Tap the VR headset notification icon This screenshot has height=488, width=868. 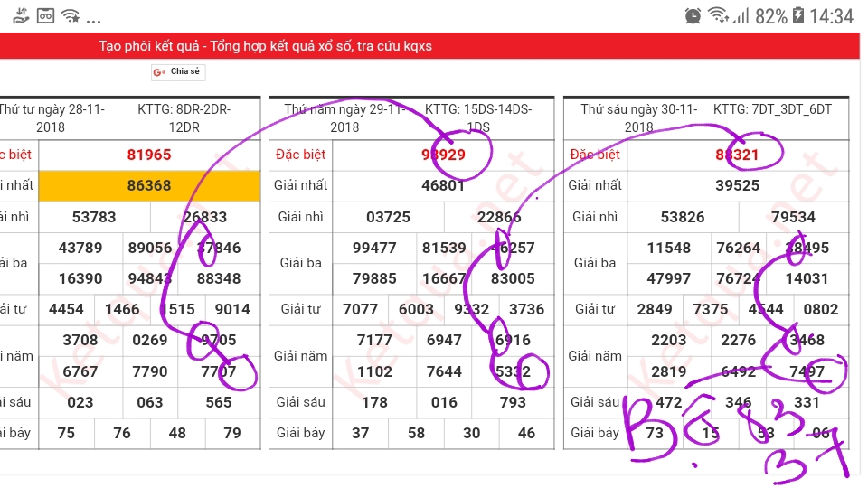point(45,16)
